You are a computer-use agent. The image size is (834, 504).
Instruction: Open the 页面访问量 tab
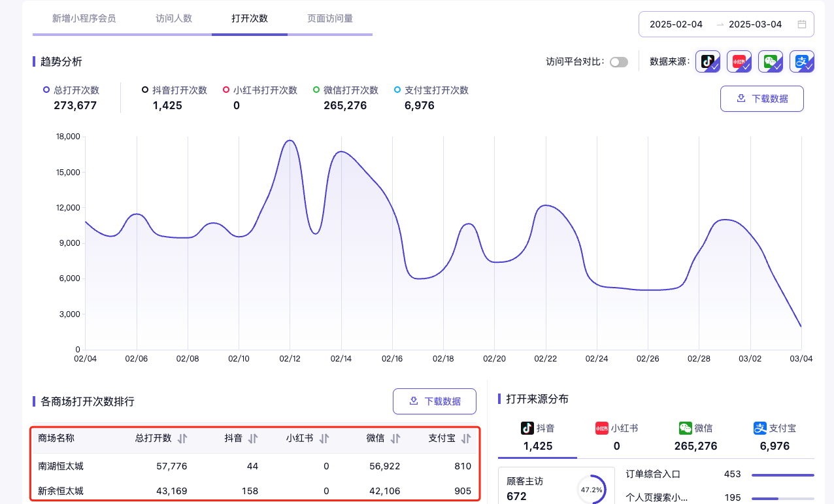point(330,18)
